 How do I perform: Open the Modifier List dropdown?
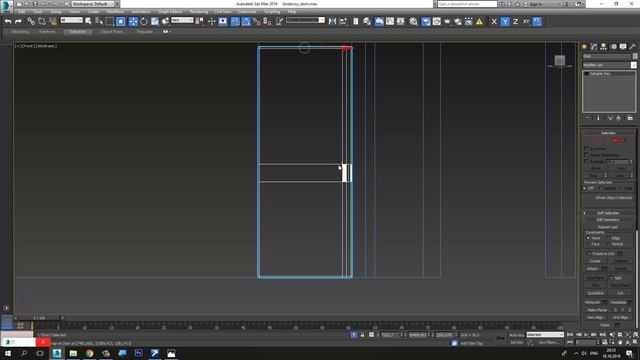(609, 65)
